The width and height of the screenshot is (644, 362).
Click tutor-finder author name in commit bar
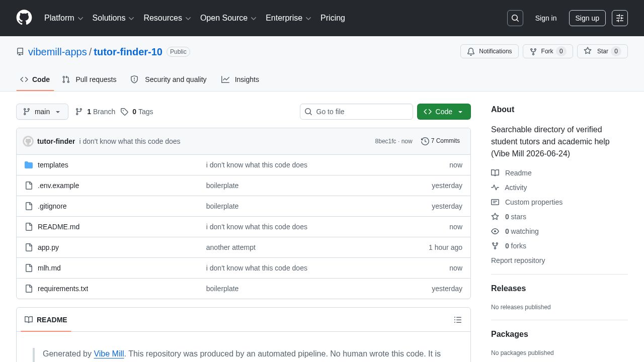click(x=56, y=141)
